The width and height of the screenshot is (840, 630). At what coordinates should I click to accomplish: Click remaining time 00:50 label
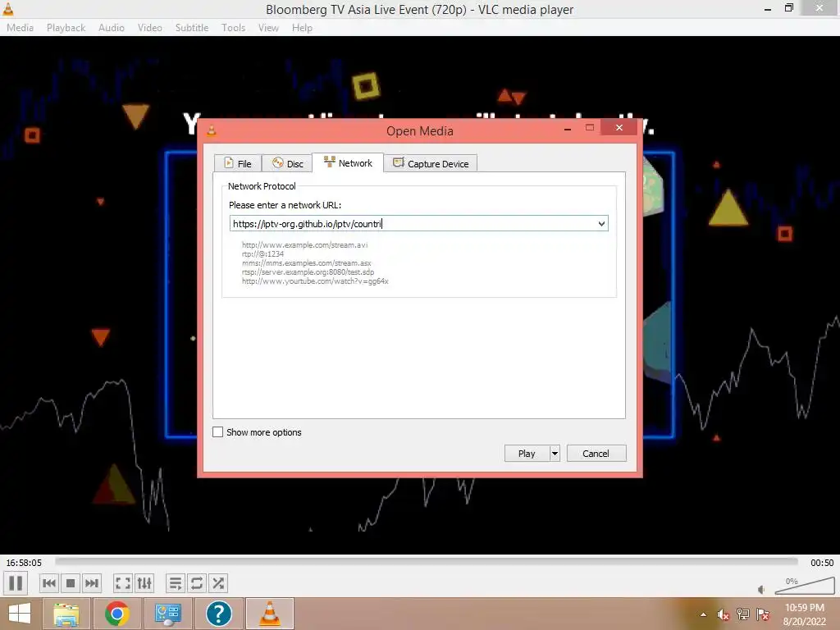click(822, 563)
